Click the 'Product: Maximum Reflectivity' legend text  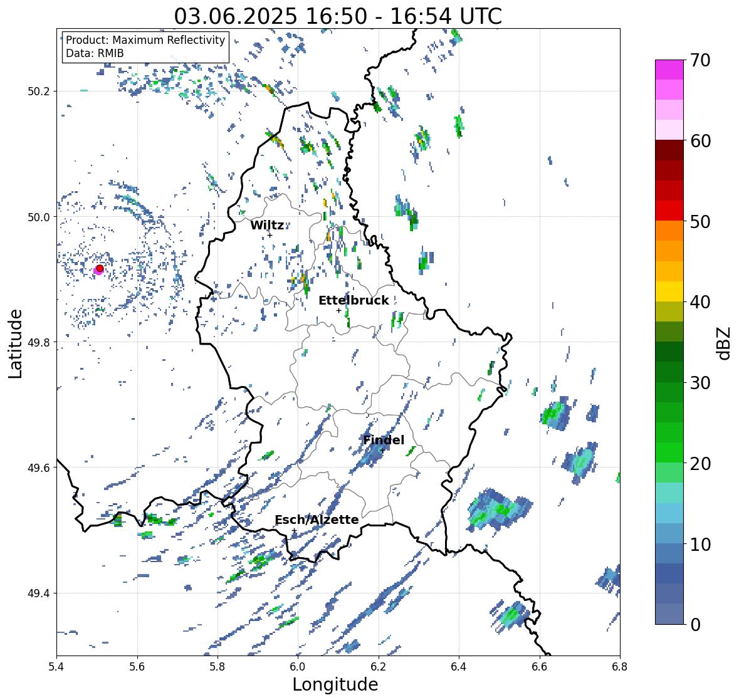[145, 40]
